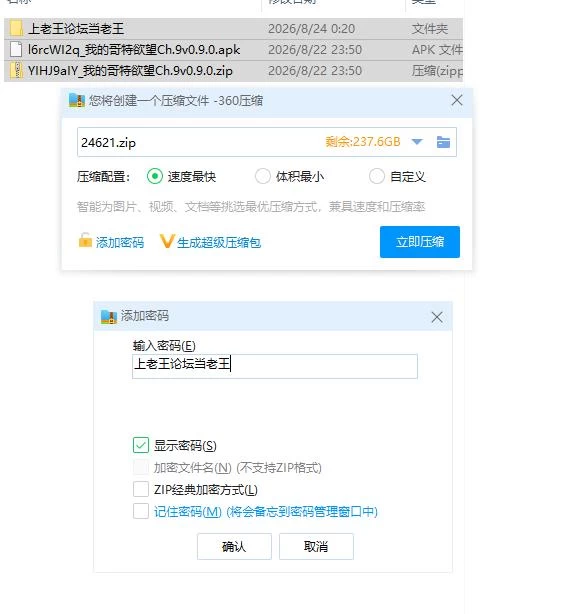This screenshot has height=614, width=561.
Task: Click the blank file icon of the .apk file
Action: pos(16,50)
